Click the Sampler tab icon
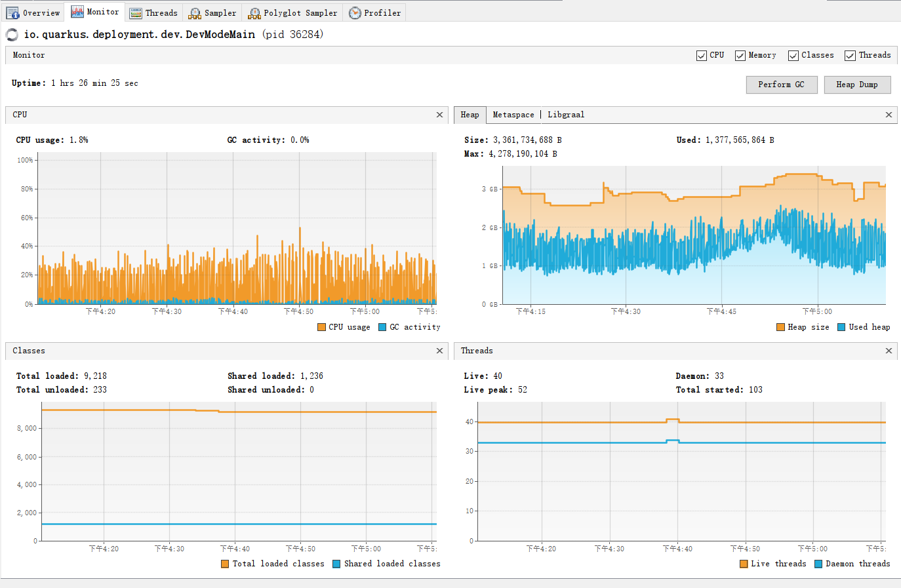901x588 pixels. [x=195, y=13]
